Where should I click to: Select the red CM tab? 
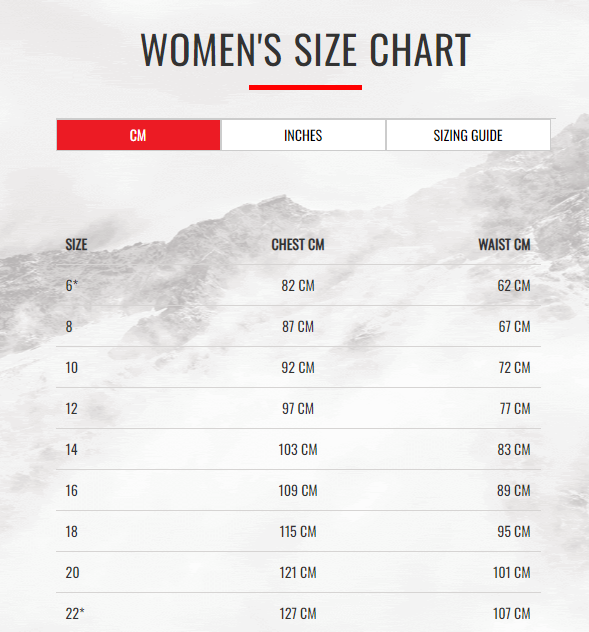click(138, 135)
